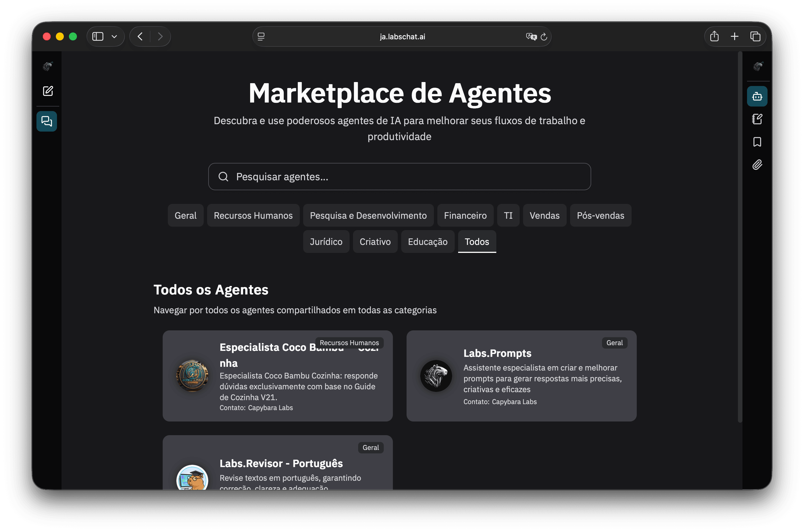Open a new tab with plus icon
Image resolution: width=804 pixels, height=532 pixels.
click(x=734, y=36)
